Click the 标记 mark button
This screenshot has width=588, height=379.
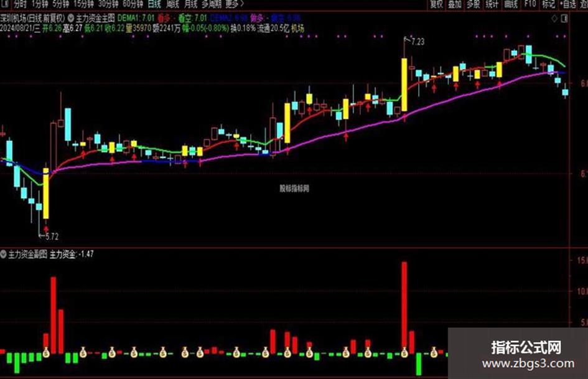point(548,4)
